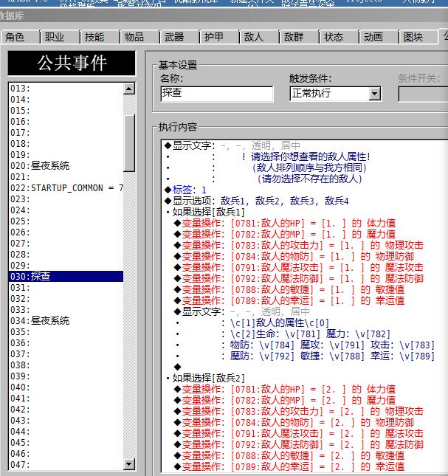Open the 敌群 tab
Viewport: 448px width, 476px height.
coord(299,38)
